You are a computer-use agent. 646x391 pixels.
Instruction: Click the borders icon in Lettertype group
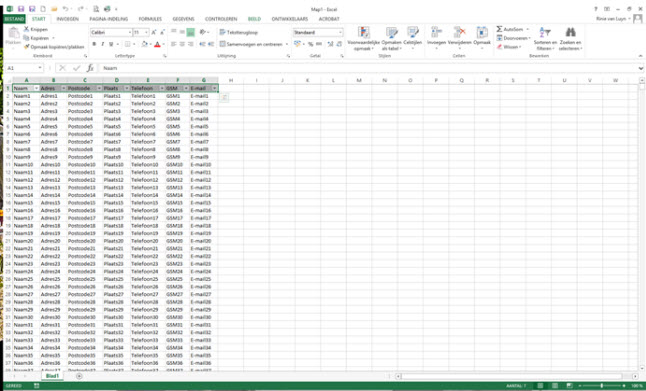coord(128,44)
